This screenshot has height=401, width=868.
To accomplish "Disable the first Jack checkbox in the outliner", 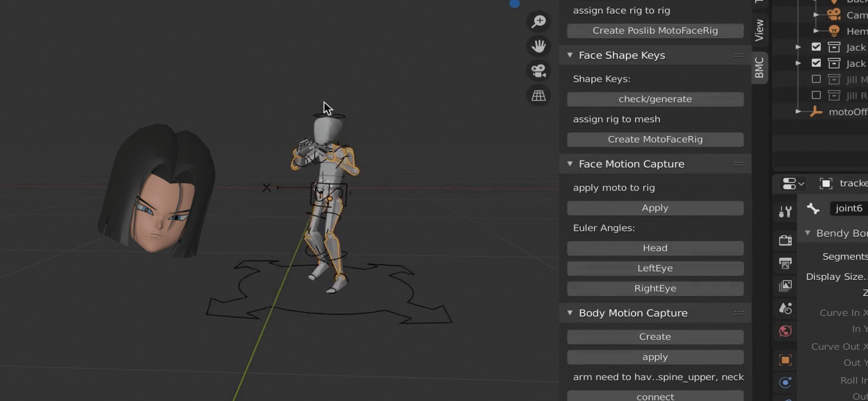I will (817, 47).
